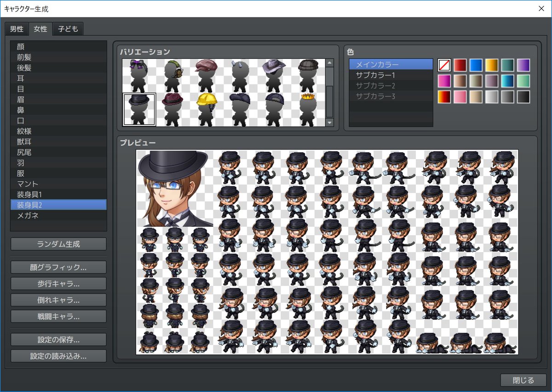
Task: Select the 前髪 part category
Action: [x=58, y=57]
